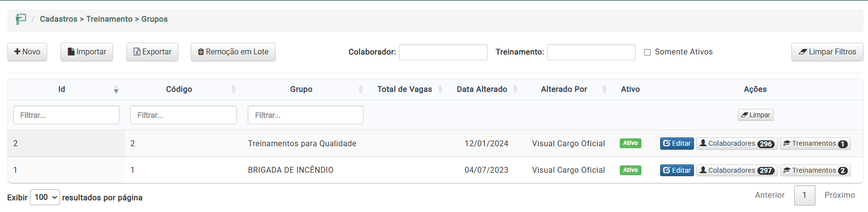Click the Exportar excel icon button
Viewport: 868px width, 212px height.
pos(152,52)
